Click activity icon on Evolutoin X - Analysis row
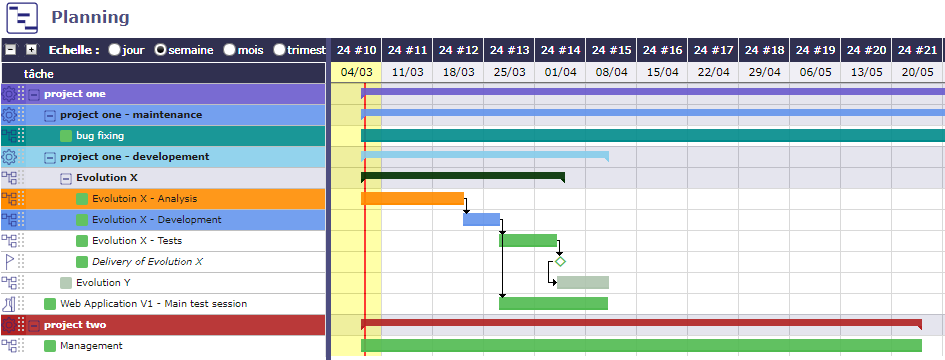Screen dimensions: 945x360 [x=9, y=199]
